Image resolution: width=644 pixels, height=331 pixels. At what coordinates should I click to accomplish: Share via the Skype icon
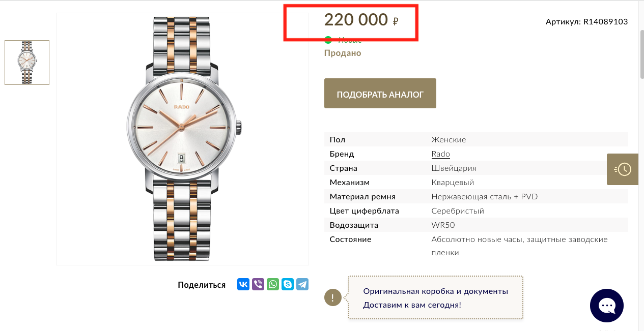[x=288, y=284]
